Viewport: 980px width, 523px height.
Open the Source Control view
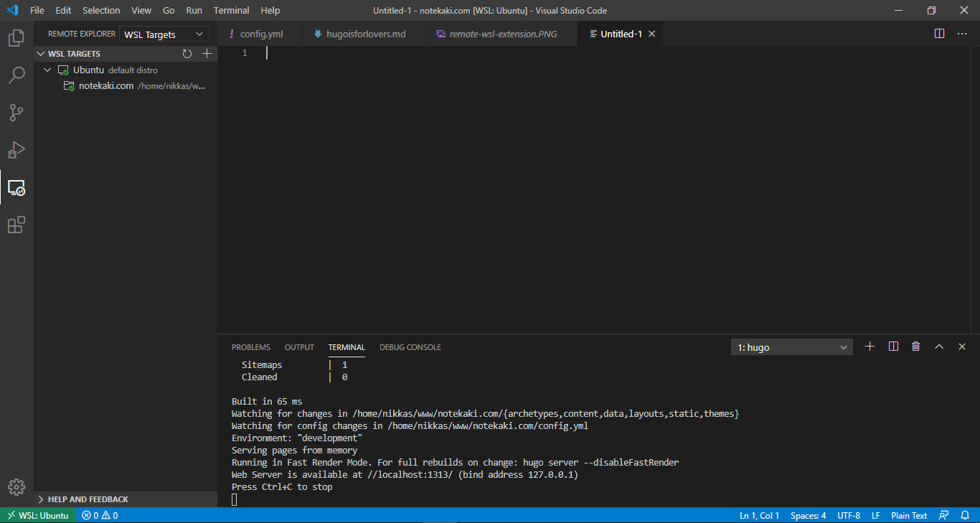pos(17,113)
